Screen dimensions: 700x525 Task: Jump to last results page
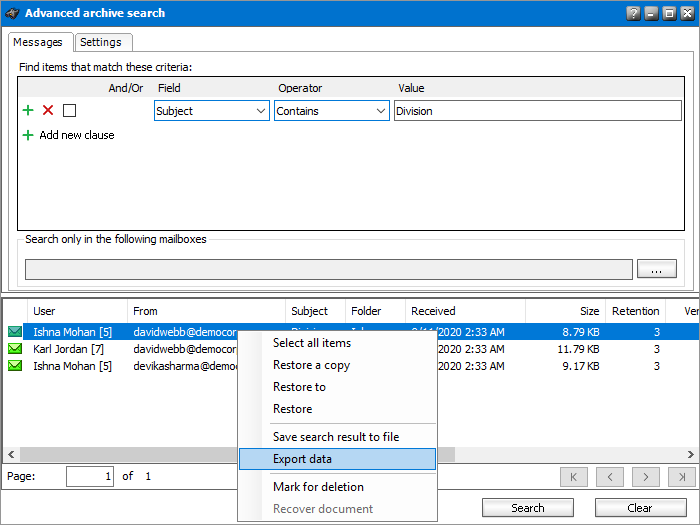coord(682,477)
